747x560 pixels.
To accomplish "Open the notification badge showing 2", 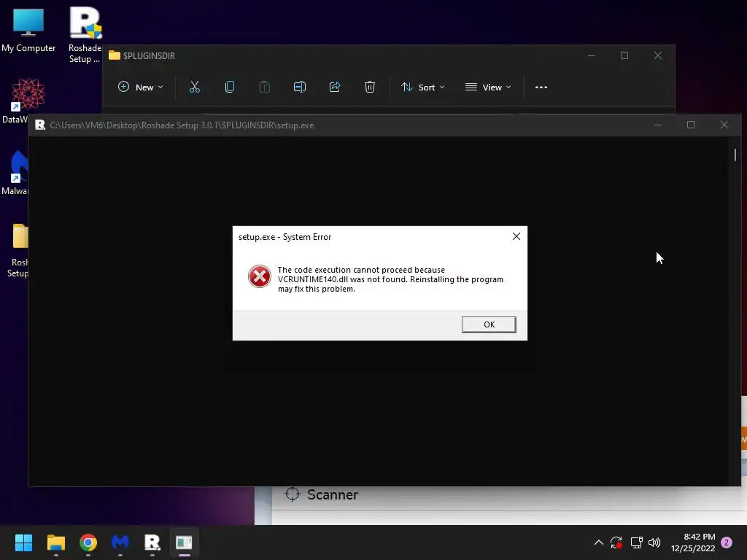I will [x=727, y=542].
